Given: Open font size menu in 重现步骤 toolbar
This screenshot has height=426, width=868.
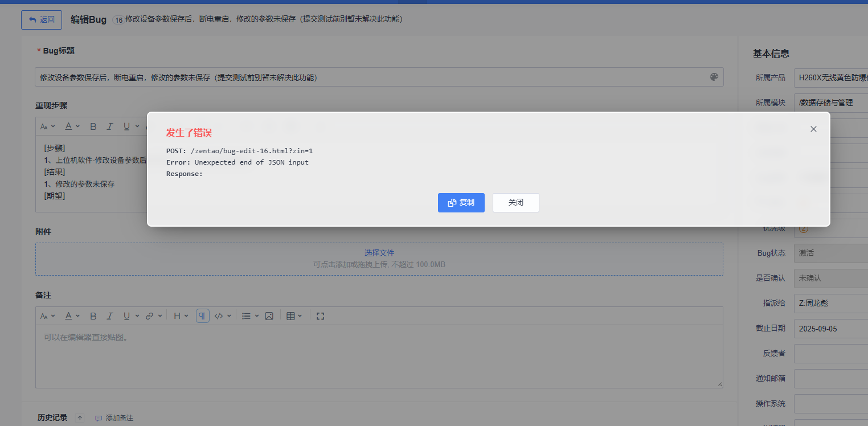Looking at the screenshot, I should click(x=47, y=126).
